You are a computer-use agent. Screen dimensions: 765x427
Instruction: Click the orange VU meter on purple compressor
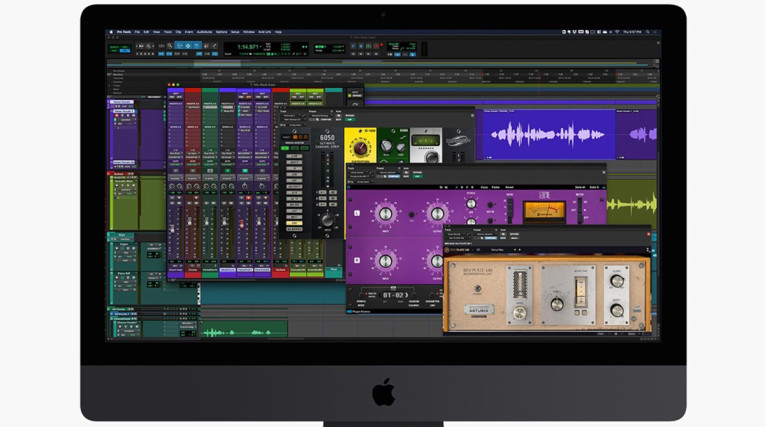(x=544, y=210)
